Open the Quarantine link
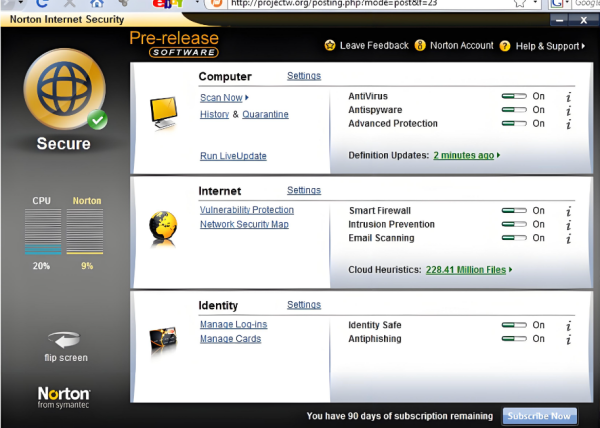The image size is (600, 428). point(265,114)
